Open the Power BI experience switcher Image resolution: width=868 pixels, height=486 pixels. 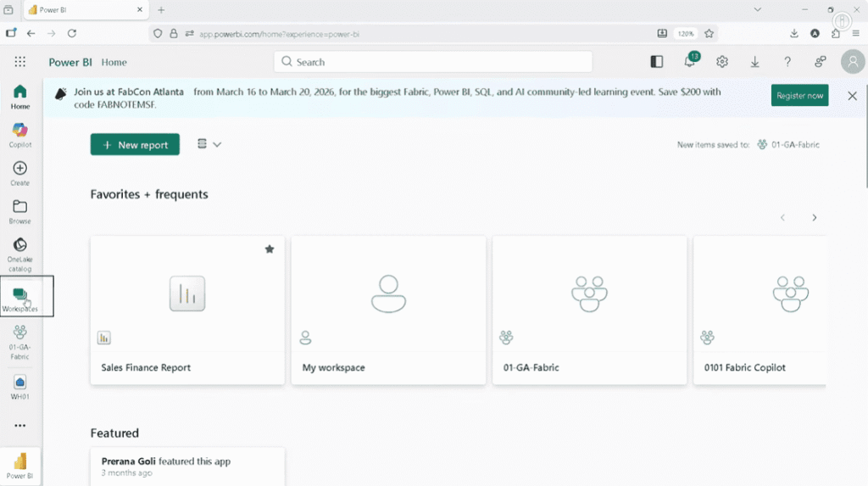click(x=20, y=465)
